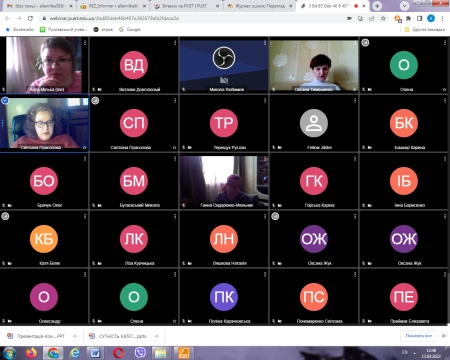Open three-dot menu on ТР participant tile
Screen dimensions: 450x360
[x=265, y=100]
